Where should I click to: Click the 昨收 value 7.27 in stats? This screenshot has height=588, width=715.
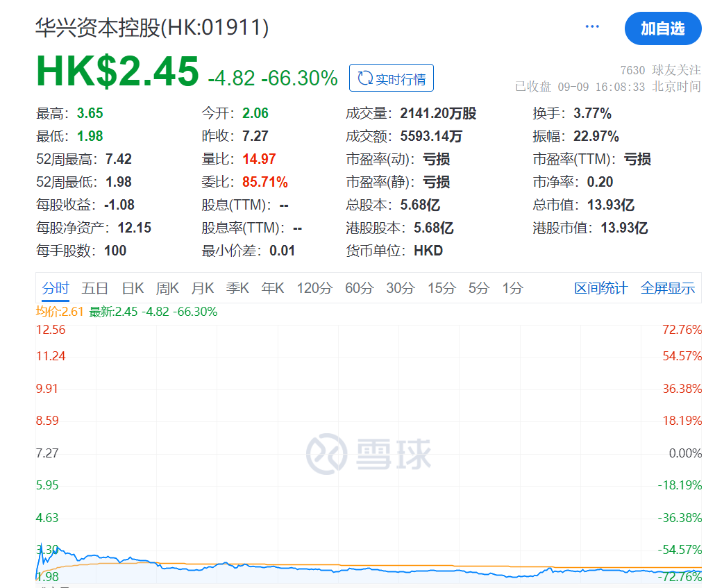point(255,136)
